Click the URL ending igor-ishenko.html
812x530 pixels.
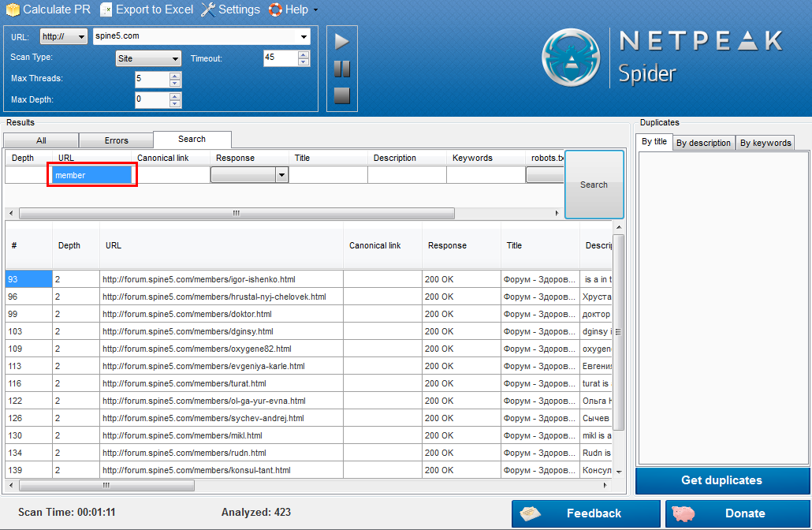(199, 279)
